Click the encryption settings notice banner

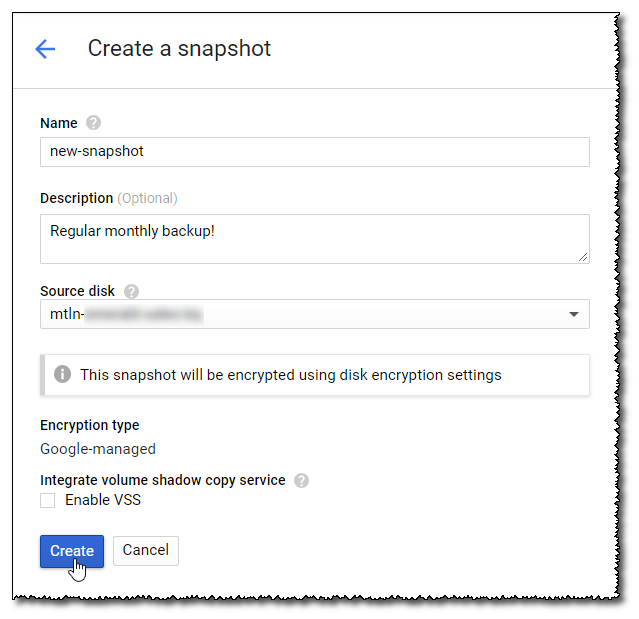click(x=315, y=375)
